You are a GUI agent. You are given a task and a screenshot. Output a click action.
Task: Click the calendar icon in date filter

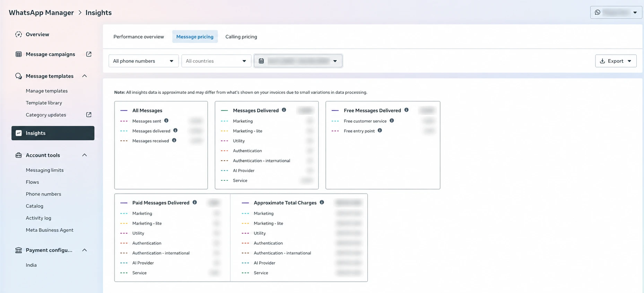pyautogui.click(x=261, y=61)
